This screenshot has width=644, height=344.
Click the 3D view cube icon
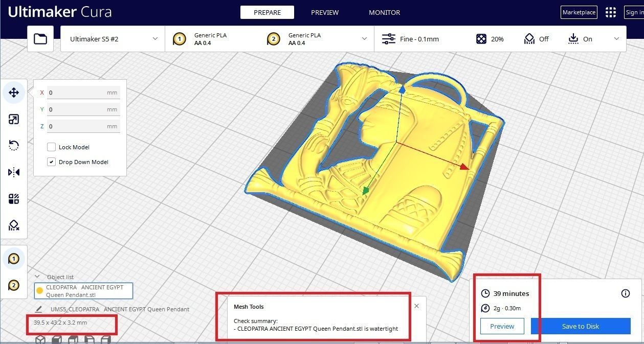[x=40, y=340]
